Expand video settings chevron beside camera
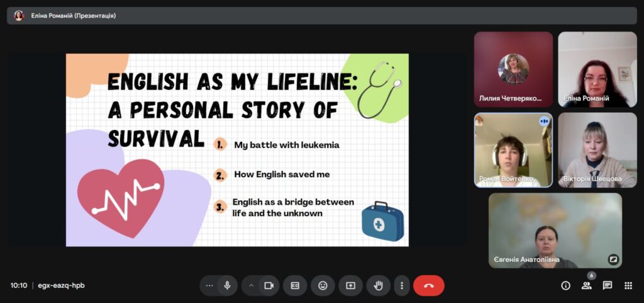Screen dimensions: 644x303 [251, 285]
